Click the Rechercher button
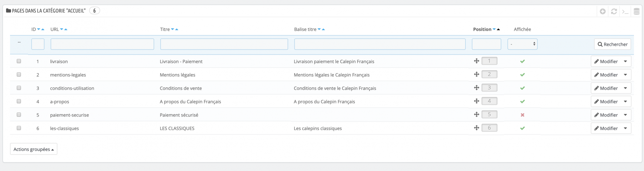644x171 pixels. point(612,44)
